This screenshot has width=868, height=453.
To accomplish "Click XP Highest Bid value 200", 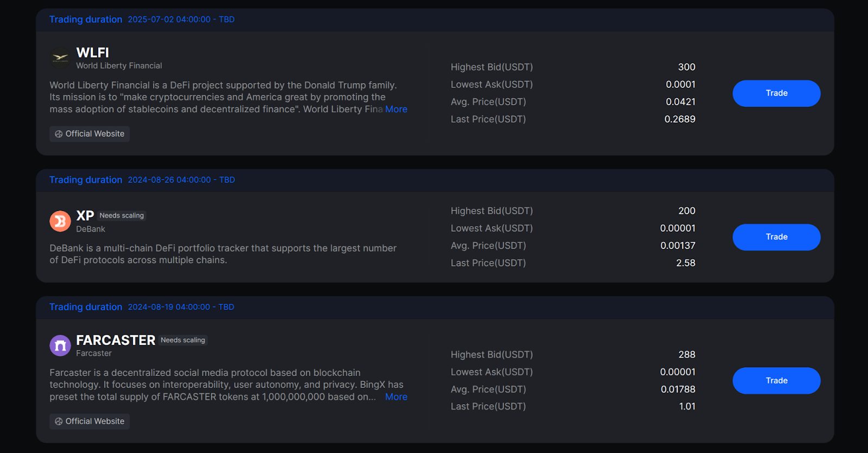I will pyautogui.click(x=686, y=211).
